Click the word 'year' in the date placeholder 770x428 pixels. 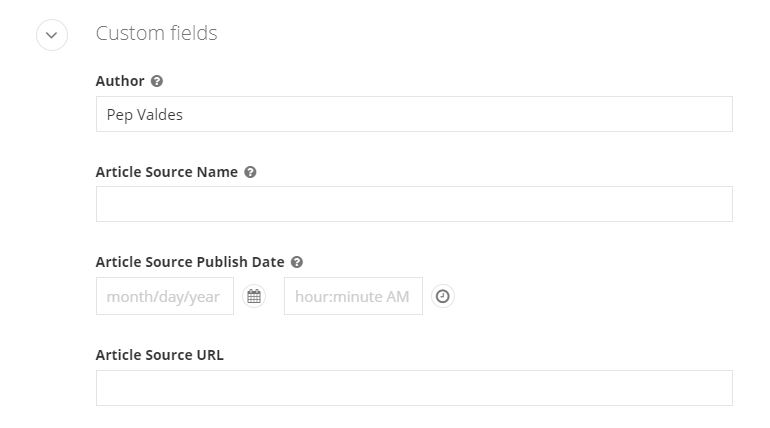[204, 297]
